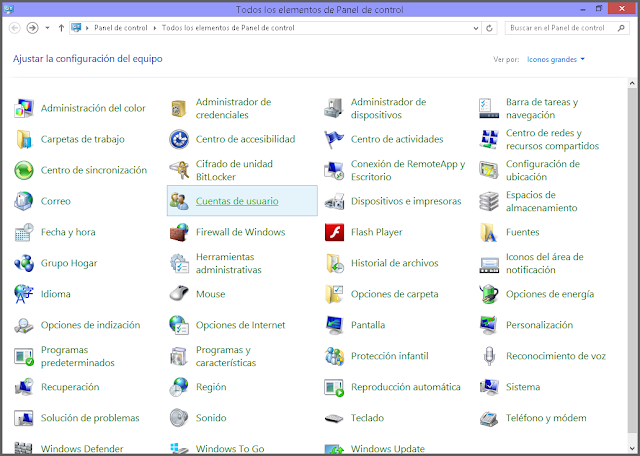Click the search magnifier button
This screenshot has height=456, width=640.
tap(621, 28)
